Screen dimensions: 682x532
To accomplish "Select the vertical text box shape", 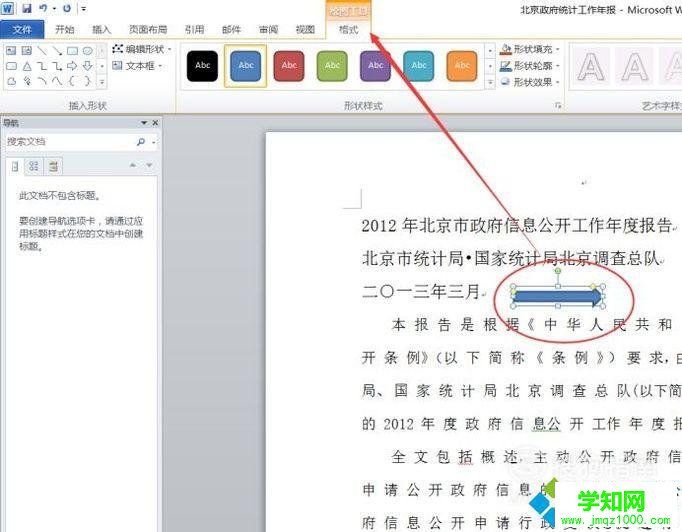I will 27,51.
